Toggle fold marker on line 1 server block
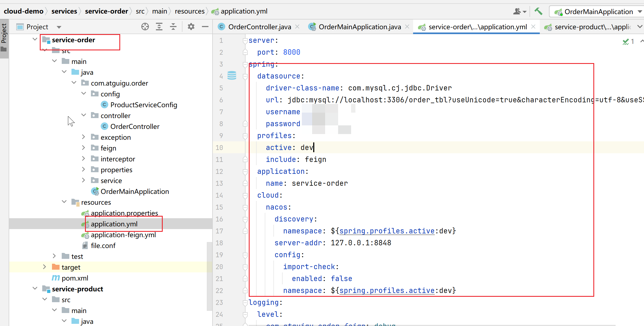644x326 pixels. pos(245,41)
